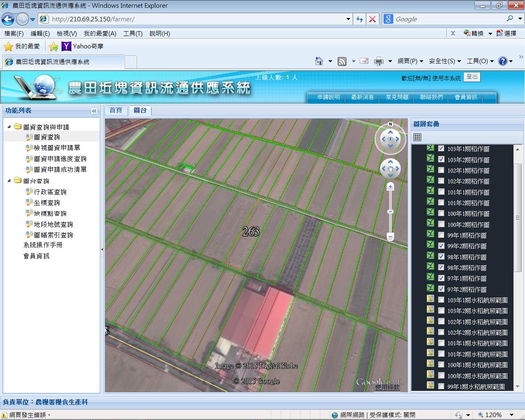Collapse the 功能列表 sidebar panel
The image size is (525, 420).
point(94,111)
